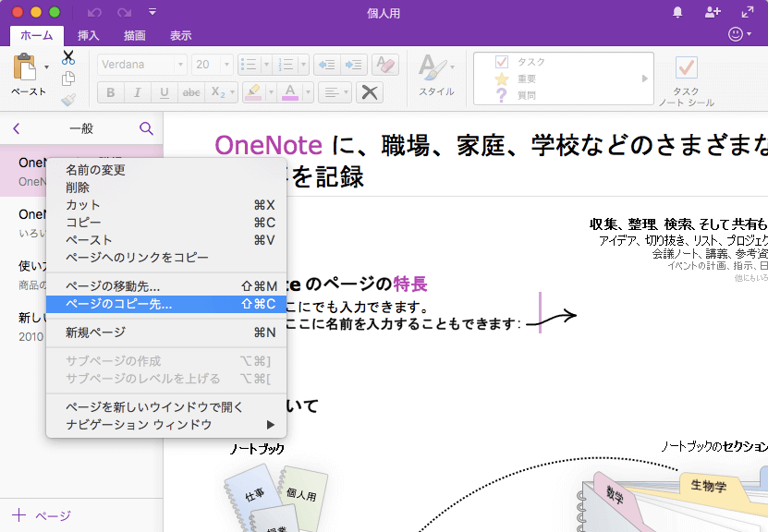Choose ページの移動先... menu item

tap(166, 285)
